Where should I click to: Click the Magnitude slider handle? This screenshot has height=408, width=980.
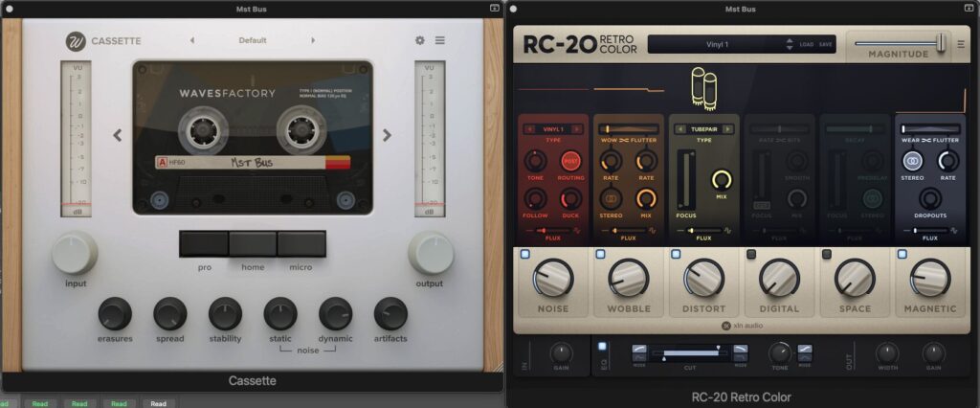[x=941, y=42]
